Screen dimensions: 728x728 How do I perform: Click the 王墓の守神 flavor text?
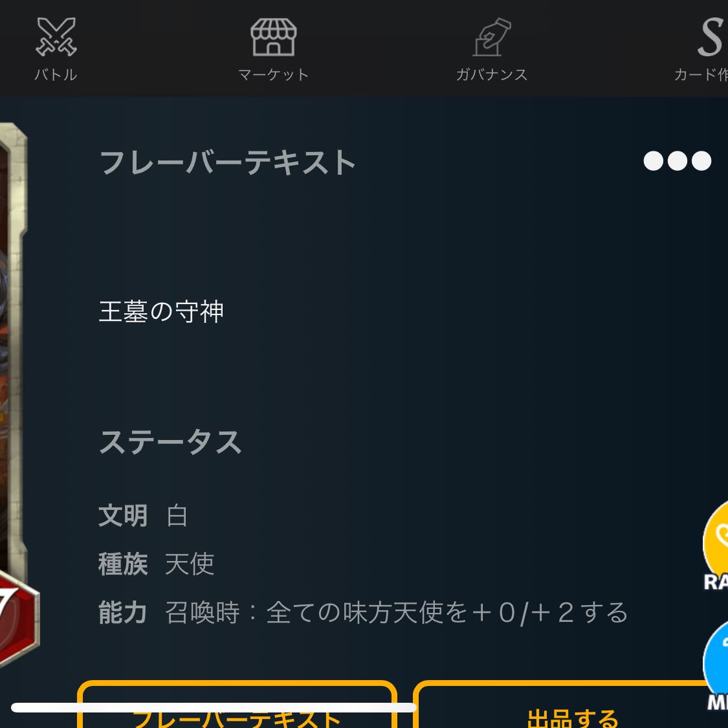161,311
